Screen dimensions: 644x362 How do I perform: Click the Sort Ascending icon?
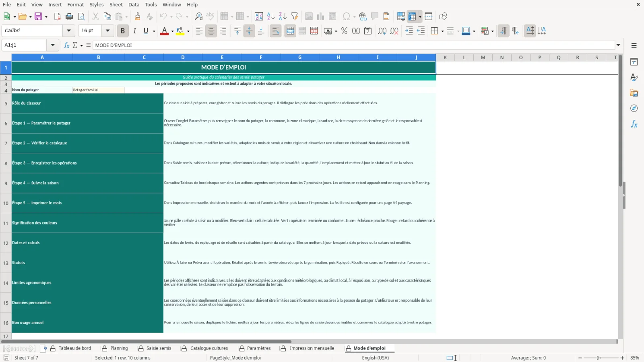click(x=271, y=16)
